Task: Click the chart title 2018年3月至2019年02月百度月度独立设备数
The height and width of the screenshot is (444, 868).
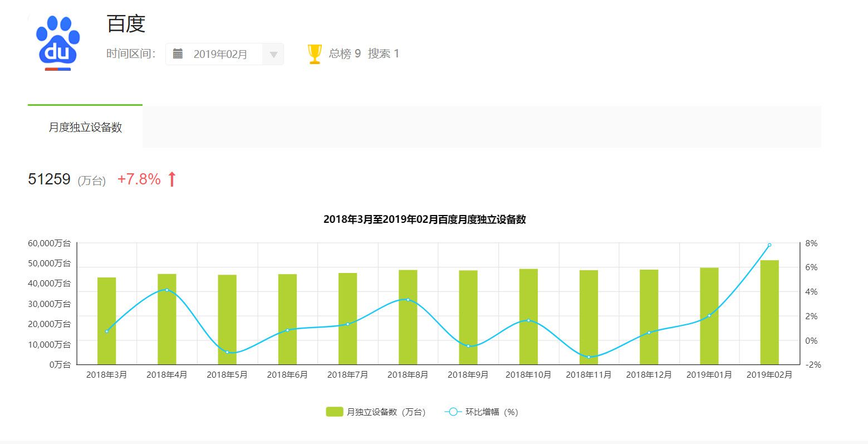Action: click(425, 219)
